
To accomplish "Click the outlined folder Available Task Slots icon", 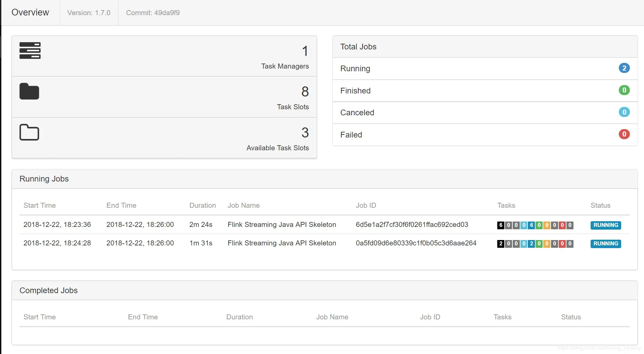I will coord(29,132).
